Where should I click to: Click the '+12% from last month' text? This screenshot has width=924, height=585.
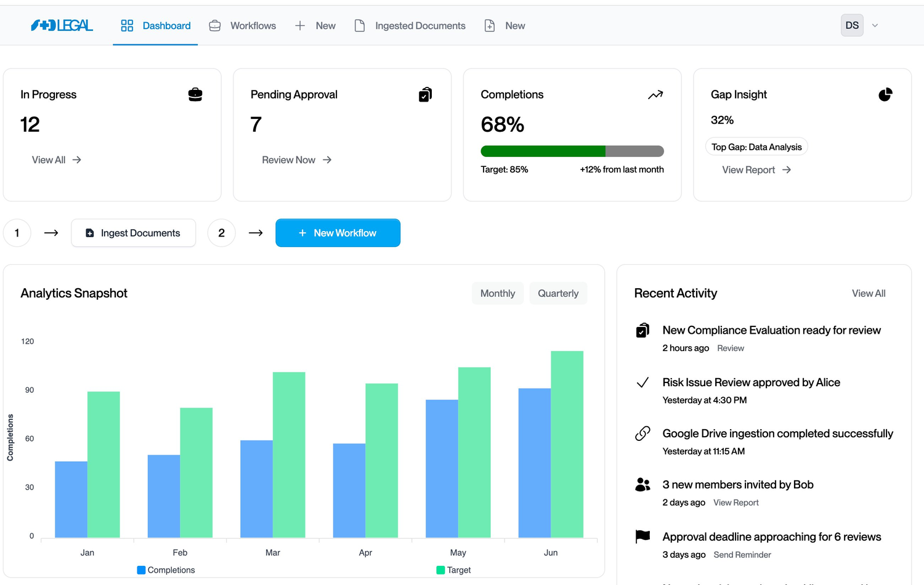coord(622,169)
